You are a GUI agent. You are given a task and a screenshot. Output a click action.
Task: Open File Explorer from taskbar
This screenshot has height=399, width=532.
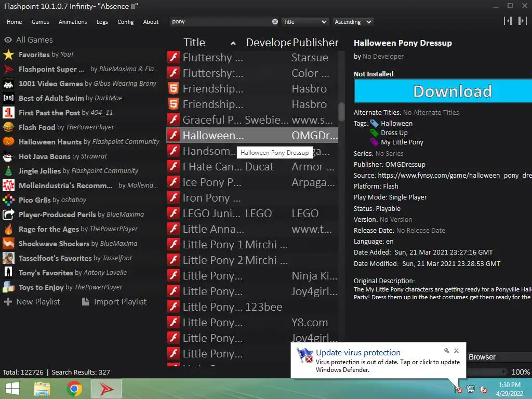42,389
